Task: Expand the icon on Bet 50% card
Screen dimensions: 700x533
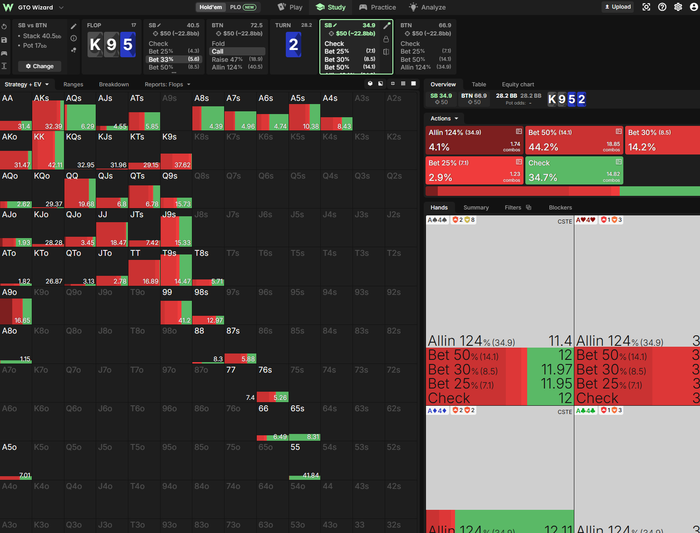Action: (618, 132)
